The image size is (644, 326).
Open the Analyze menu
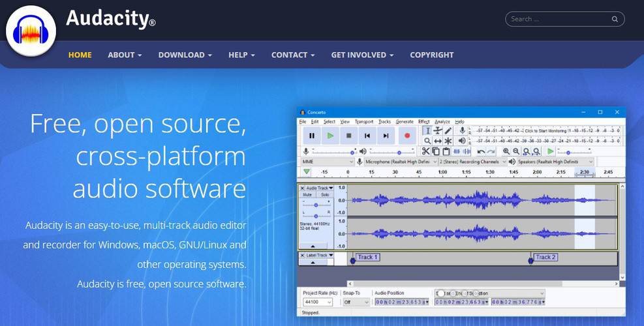[442, 121]
